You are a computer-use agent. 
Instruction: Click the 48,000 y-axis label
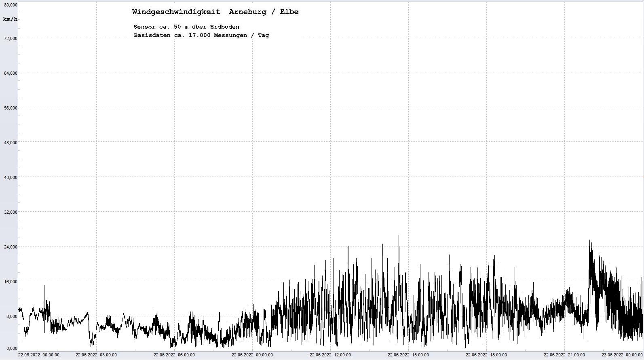[x=11, y=143]
